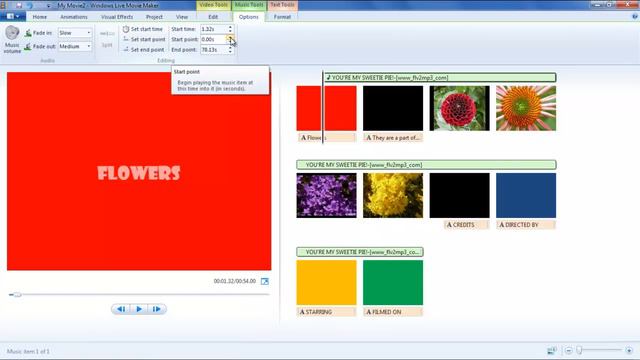Select the black CREDITS clip

pos(460,196)
